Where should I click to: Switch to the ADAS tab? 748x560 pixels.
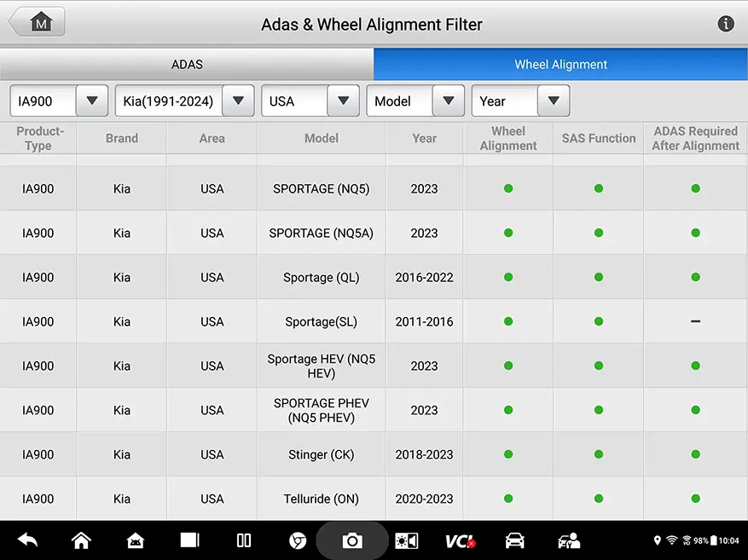coord(187,64)
